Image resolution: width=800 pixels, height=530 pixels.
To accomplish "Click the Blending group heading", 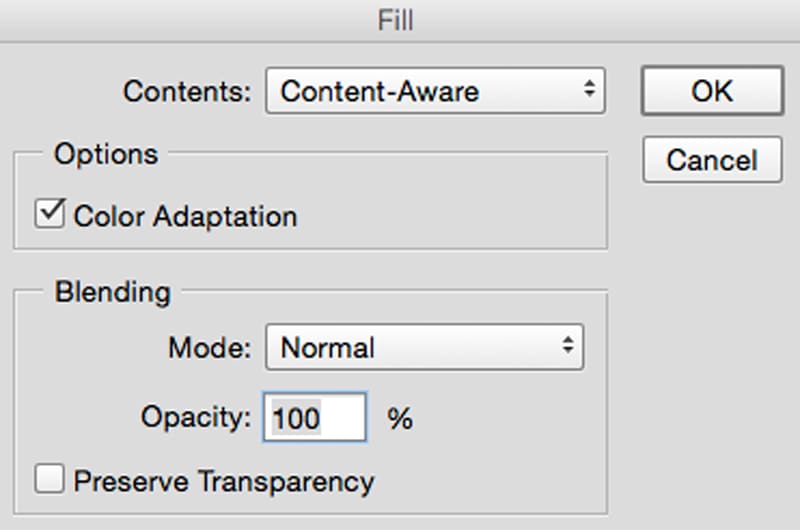I will point(112,292).
